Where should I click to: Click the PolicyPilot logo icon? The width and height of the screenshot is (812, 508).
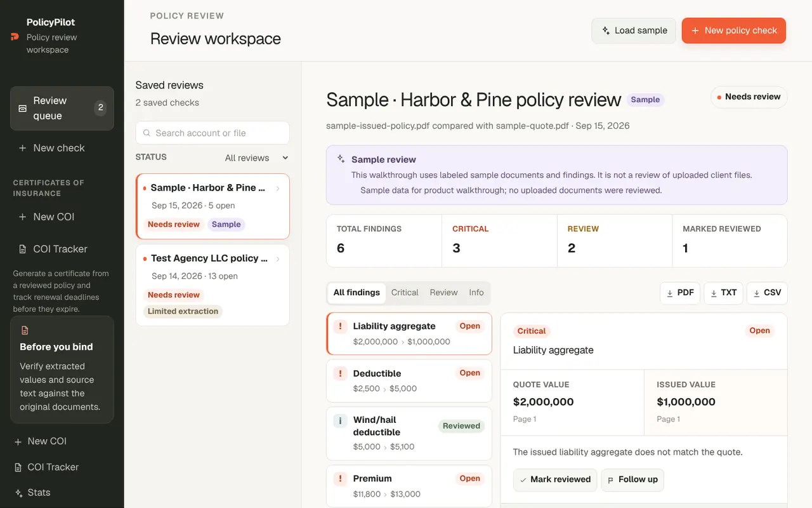tap(15, 36)
